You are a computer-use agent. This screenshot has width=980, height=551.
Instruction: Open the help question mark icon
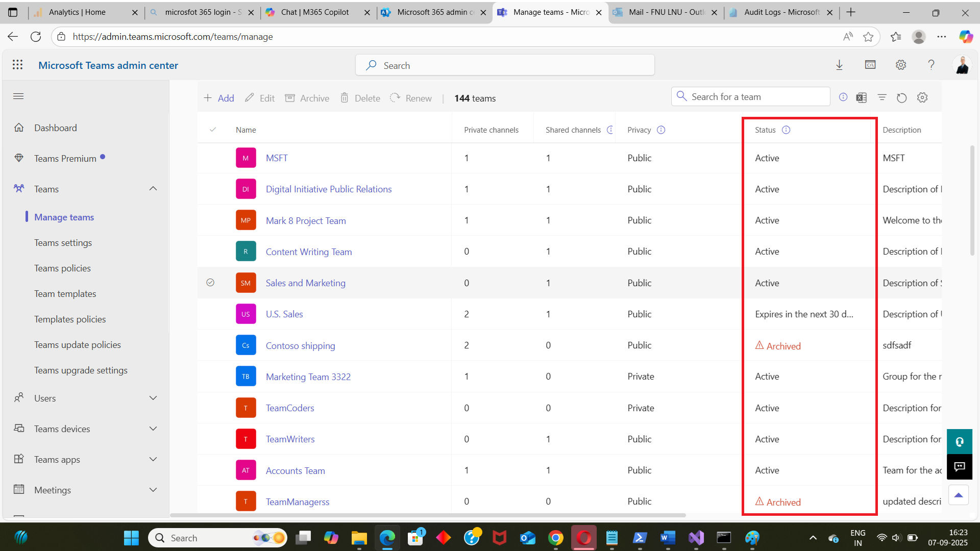pyautogui.click(x=931, y=65)
